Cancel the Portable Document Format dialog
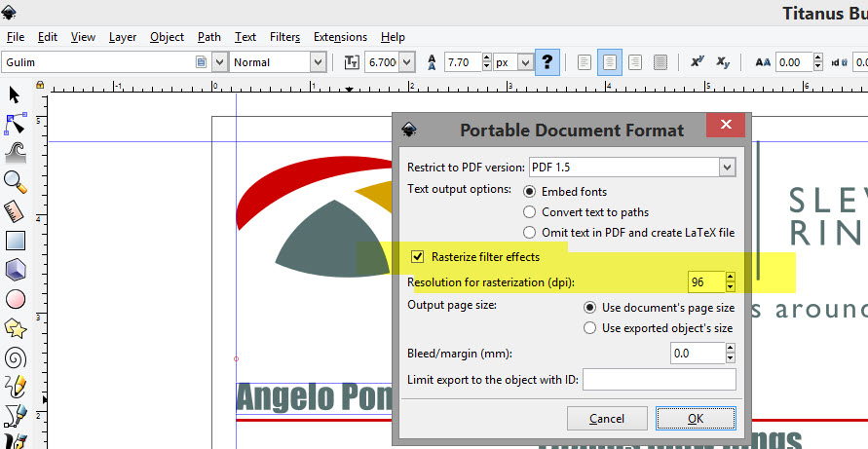The width and height of the screenshot is (868, 449). click(607, 418)
